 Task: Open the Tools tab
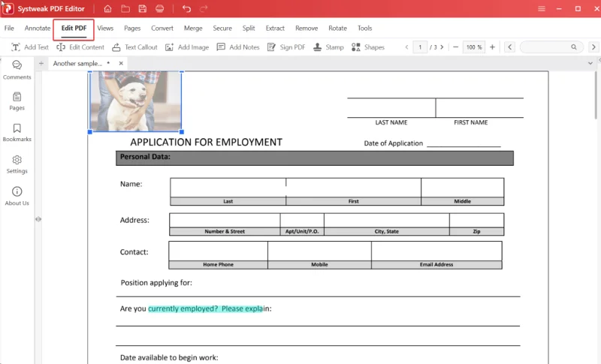click(365, 28)
